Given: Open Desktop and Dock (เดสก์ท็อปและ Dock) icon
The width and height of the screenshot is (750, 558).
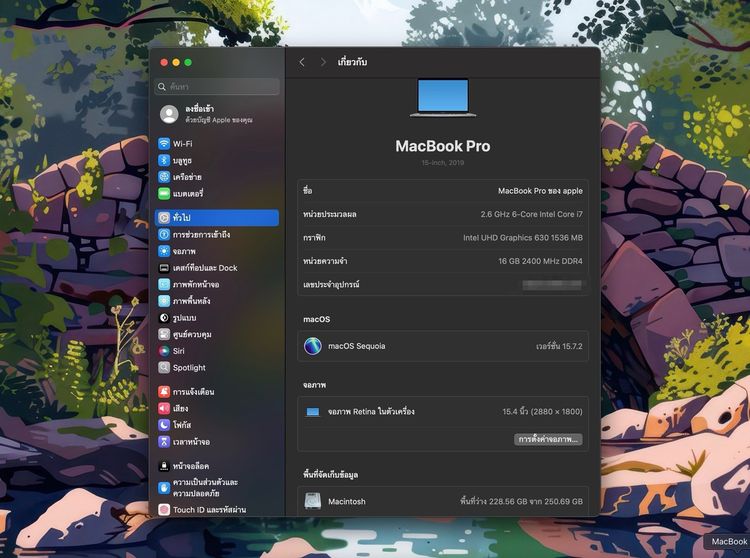Looking at the screenshot, I should coord(164,268).
